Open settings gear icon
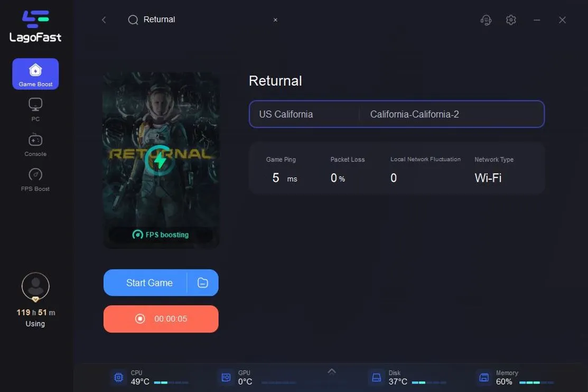 (511, 20)
